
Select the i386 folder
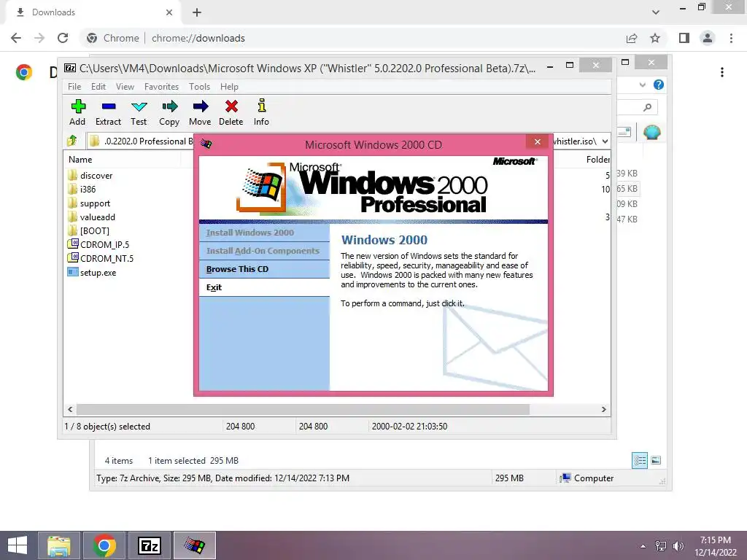coord(82,189)
